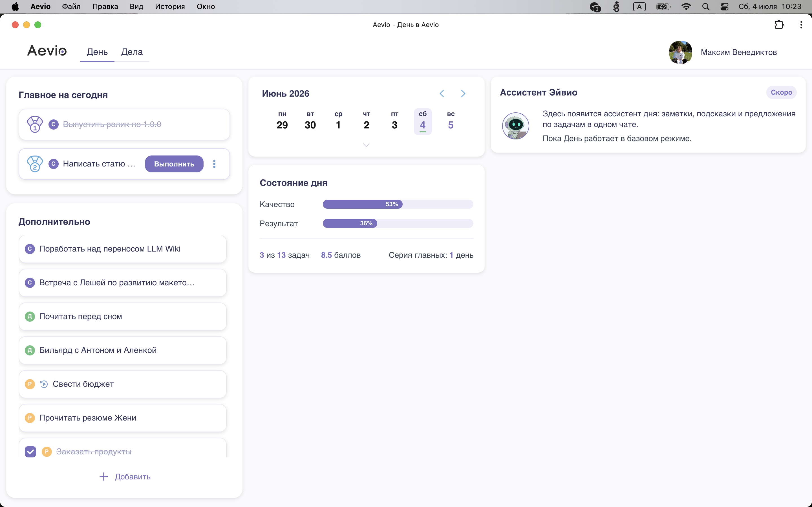
Task: Click the Качество progress bar
Action: [398, 204]
